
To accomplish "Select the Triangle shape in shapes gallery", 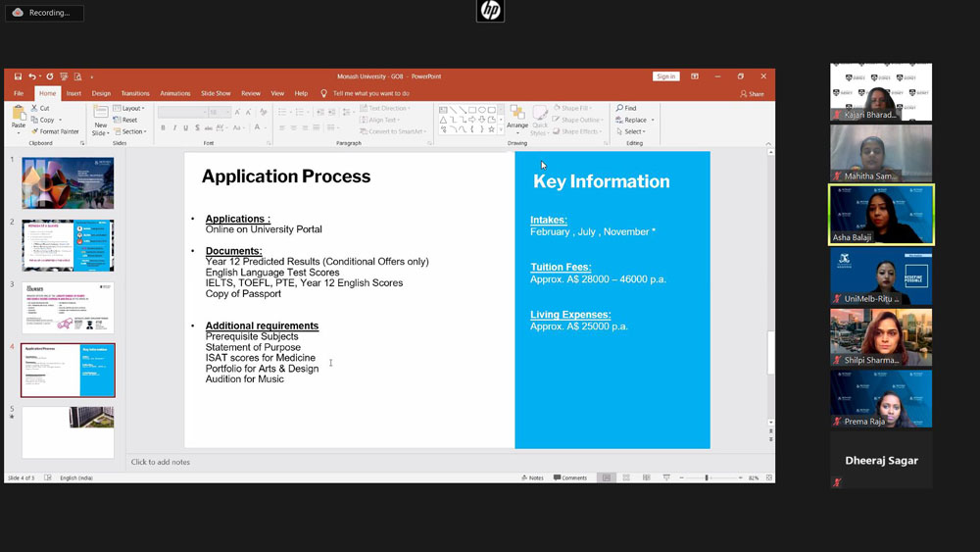I will click(x=443, y=120).
